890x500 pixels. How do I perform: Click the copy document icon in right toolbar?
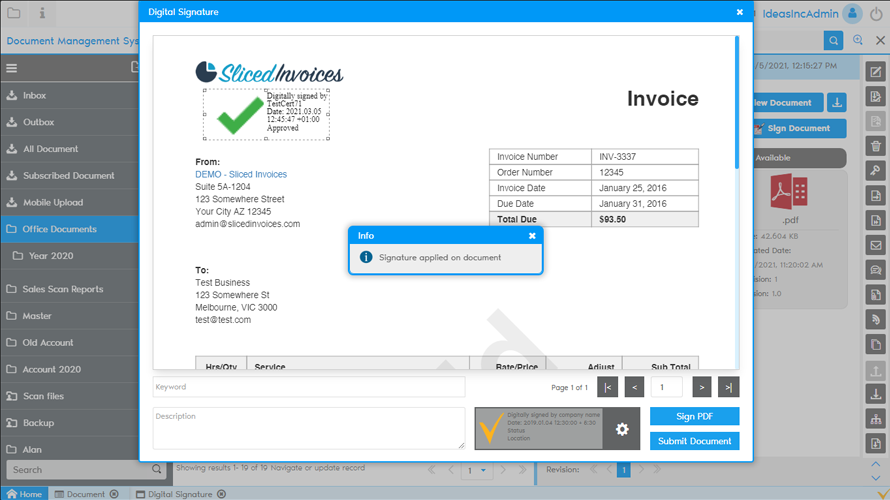pos(876,344)
